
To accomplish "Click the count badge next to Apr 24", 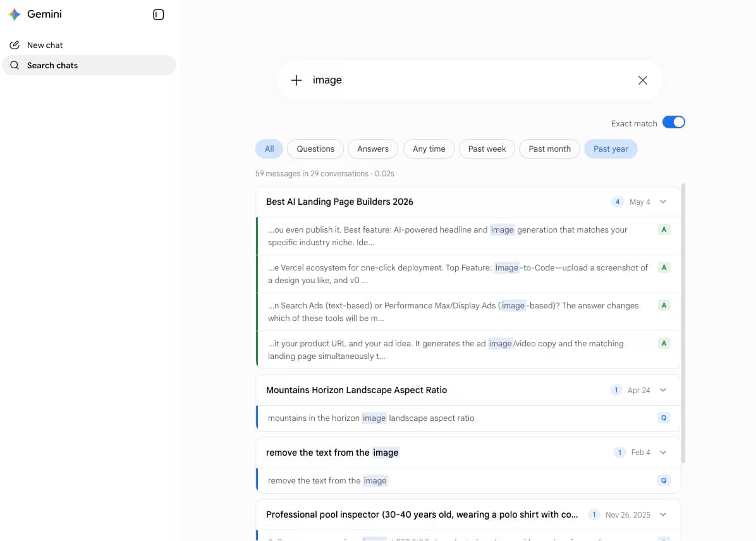I will pyautogui.click(x=616, y=390).
